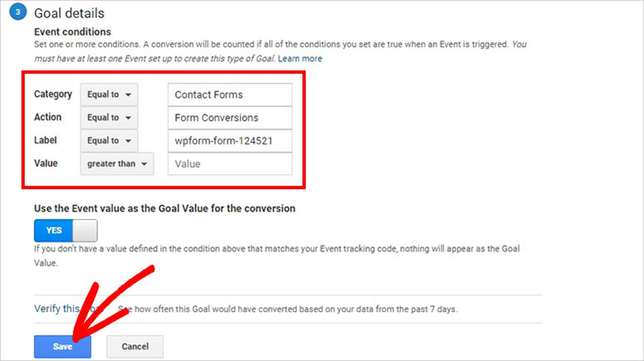Viewport: 644px width, 361px height.
Task: Click the 'Goal details' step heading
Action: tap(69, 13)
